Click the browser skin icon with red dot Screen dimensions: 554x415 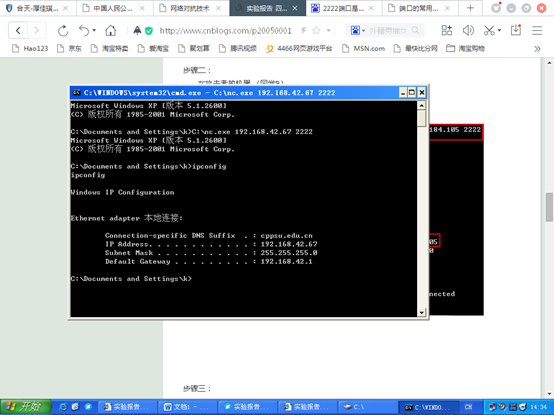pos(496,7)
